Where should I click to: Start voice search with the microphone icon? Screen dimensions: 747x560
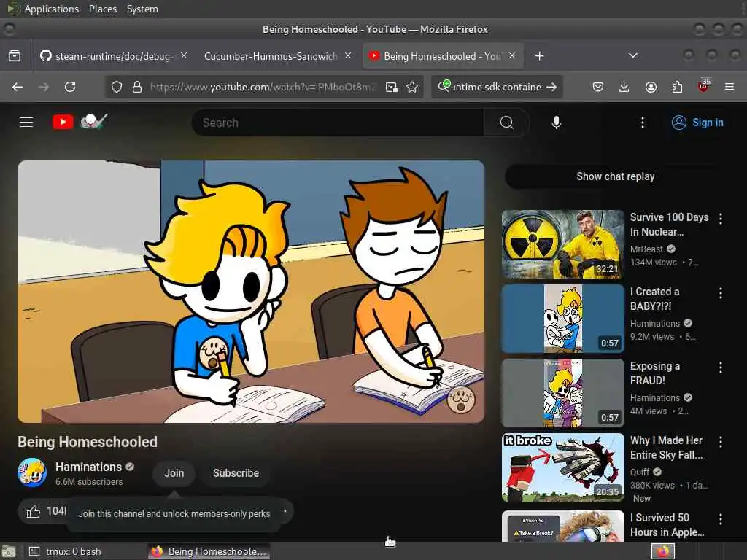point(556,122)
